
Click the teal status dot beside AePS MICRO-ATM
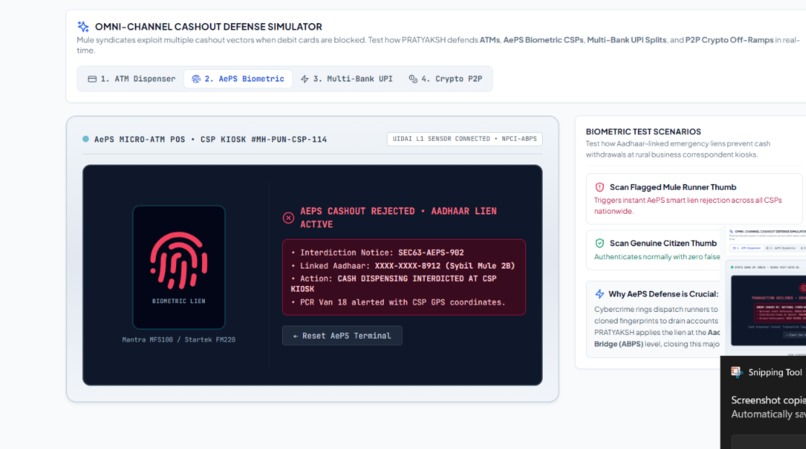click(86, 139)
